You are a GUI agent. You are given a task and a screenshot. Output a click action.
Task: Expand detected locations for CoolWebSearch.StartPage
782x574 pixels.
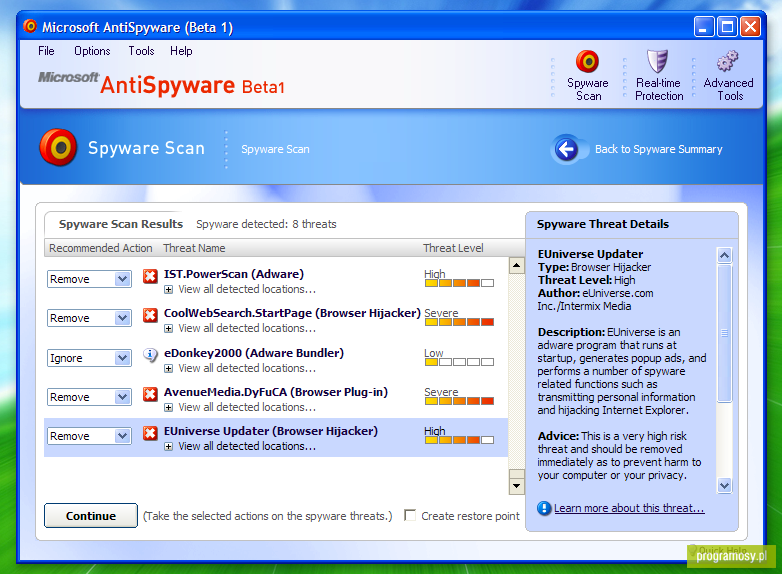pyautogui.click(x=169, y=329)
